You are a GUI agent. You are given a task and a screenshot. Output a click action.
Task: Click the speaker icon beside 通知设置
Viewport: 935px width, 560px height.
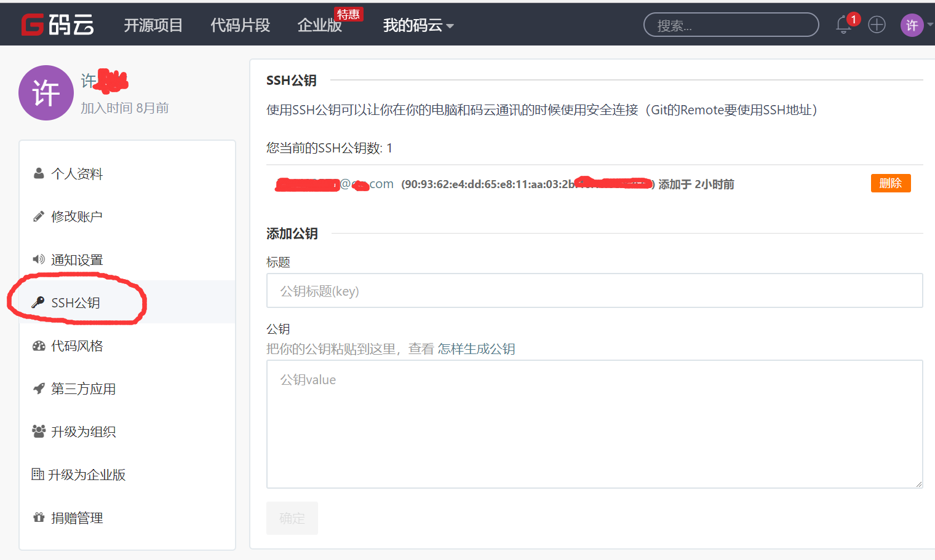(39, 259)
